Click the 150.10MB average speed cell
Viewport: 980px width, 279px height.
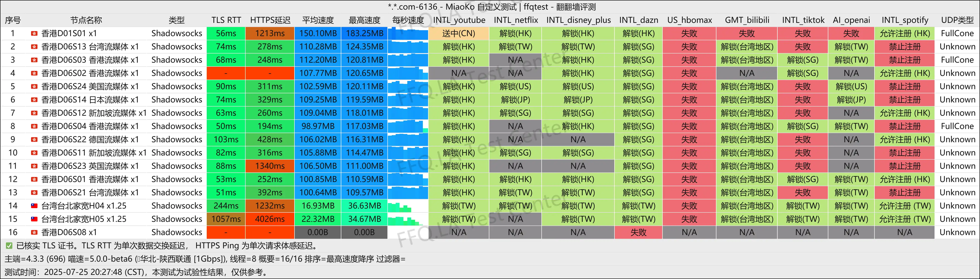(318, 33)
